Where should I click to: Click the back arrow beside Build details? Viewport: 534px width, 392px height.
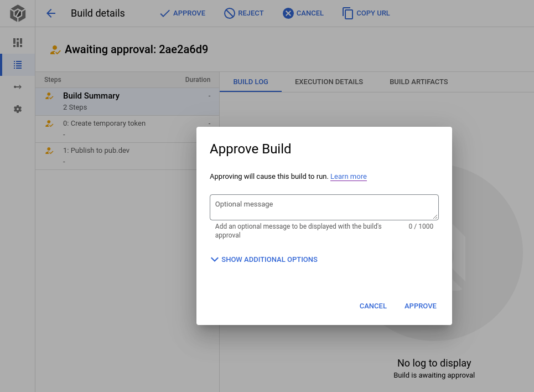pos(50,13)
